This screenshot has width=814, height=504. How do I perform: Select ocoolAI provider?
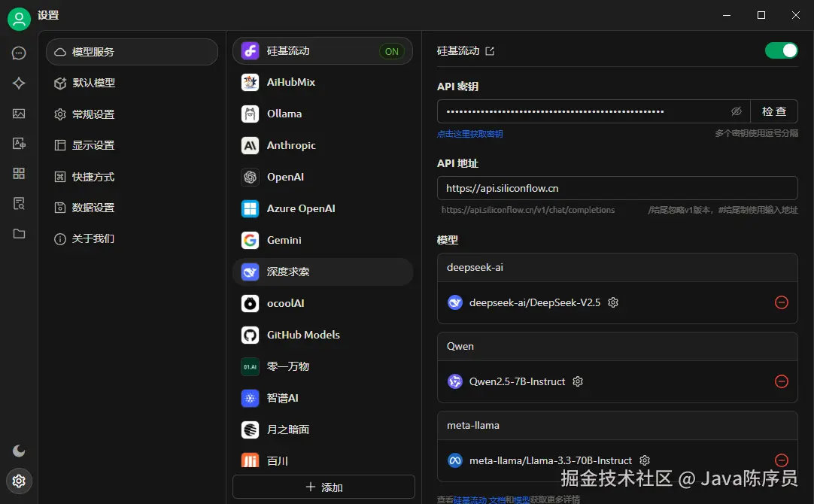323,303
